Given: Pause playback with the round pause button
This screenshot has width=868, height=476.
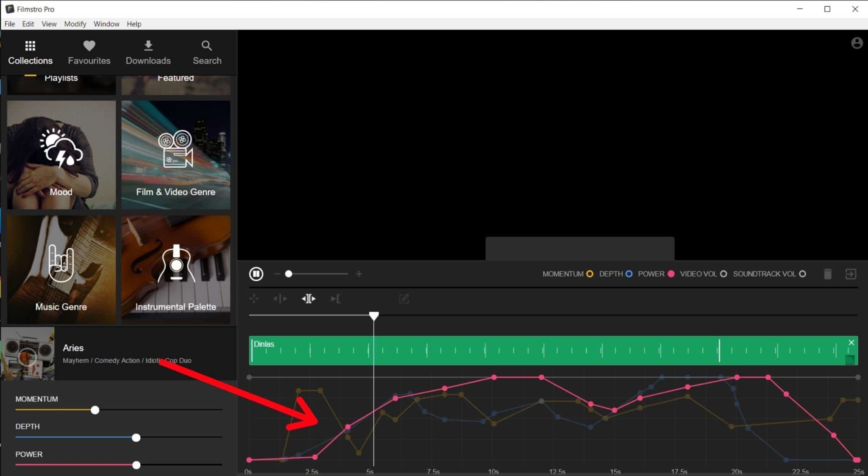Looking at the screenshot, I should 256,274.
